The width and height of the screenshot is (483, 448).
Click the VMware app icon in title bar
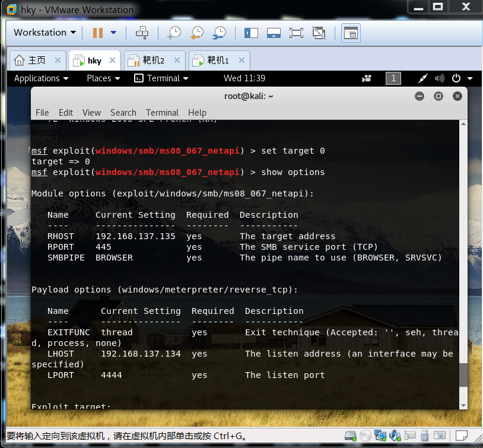click(11, 9)
